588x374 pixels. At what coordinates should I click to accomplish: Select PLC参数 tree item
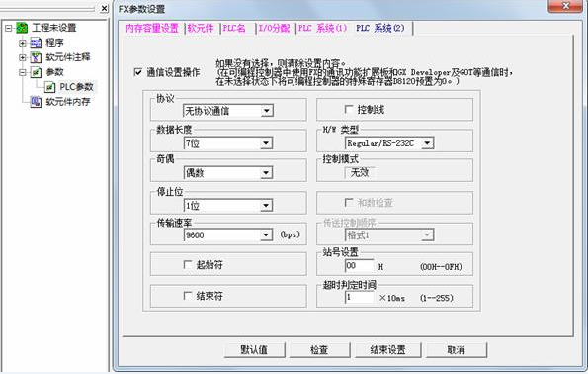pyautogui.click(x=76, y=87)
